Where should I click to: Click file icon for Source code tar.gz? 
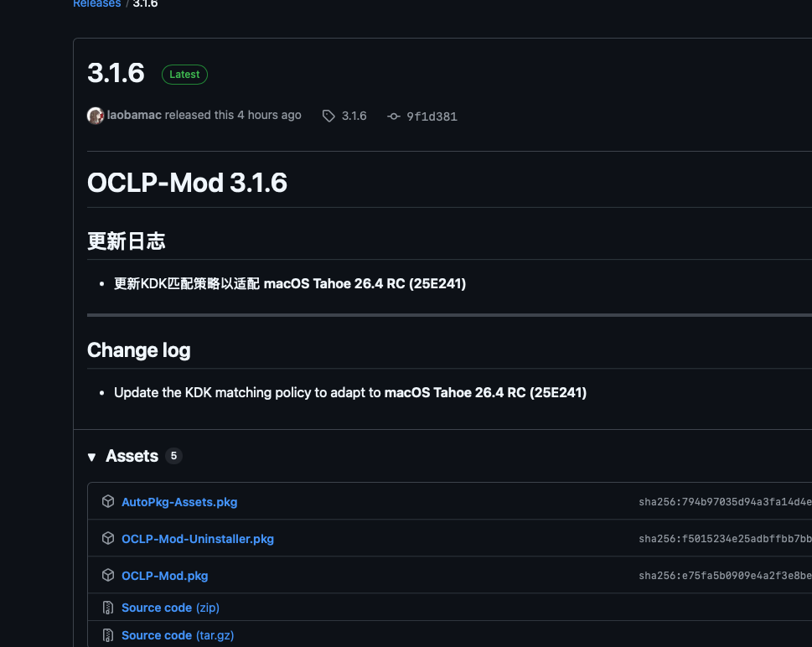[x=108, y=635]
